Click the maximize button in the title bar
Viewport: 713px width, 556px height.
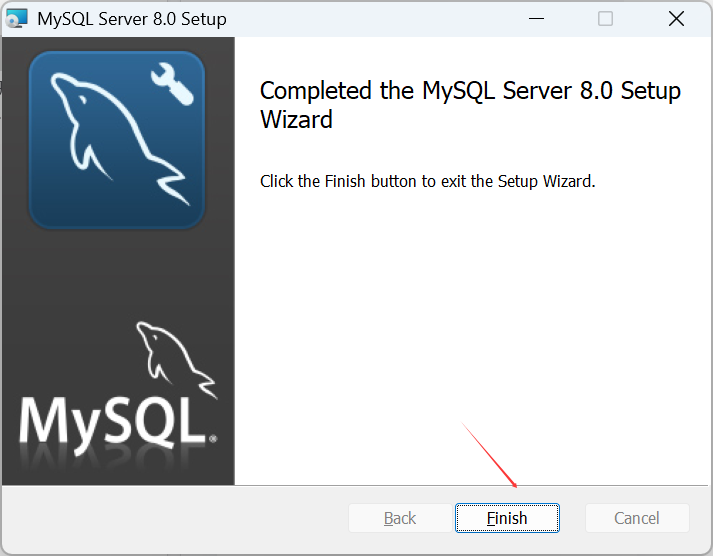[605, 19]
